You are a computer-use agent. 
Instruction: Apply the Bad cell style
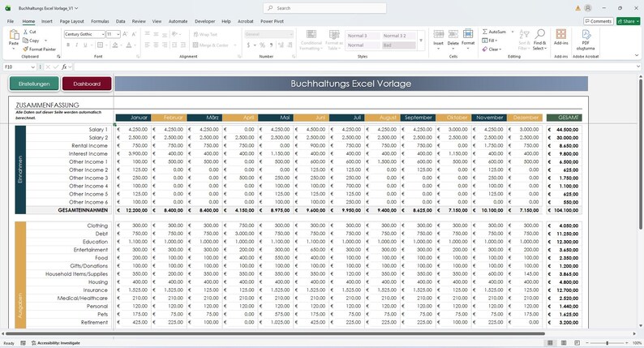398,45
